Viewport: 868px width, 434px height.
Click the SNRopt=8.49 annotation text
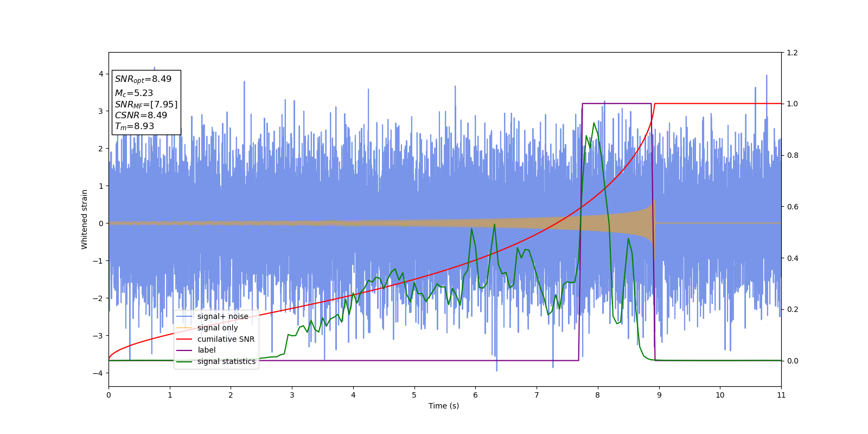tap(143, 79)
